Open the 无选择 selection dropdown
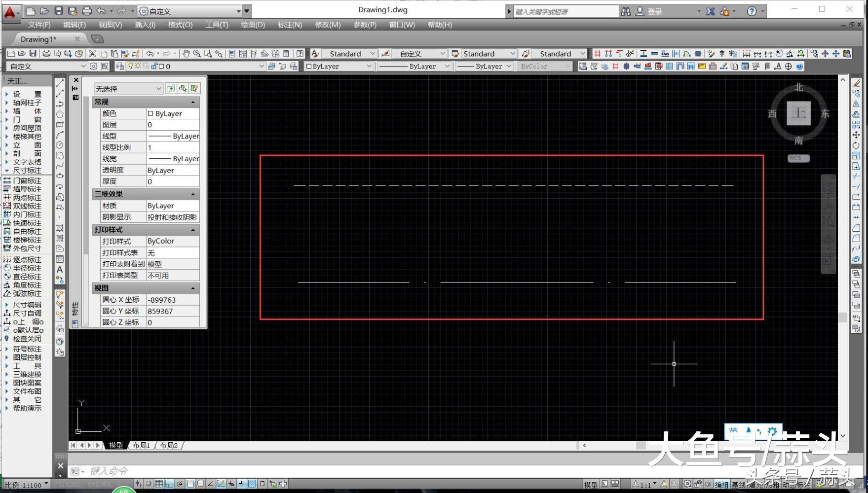 point(128,88)
